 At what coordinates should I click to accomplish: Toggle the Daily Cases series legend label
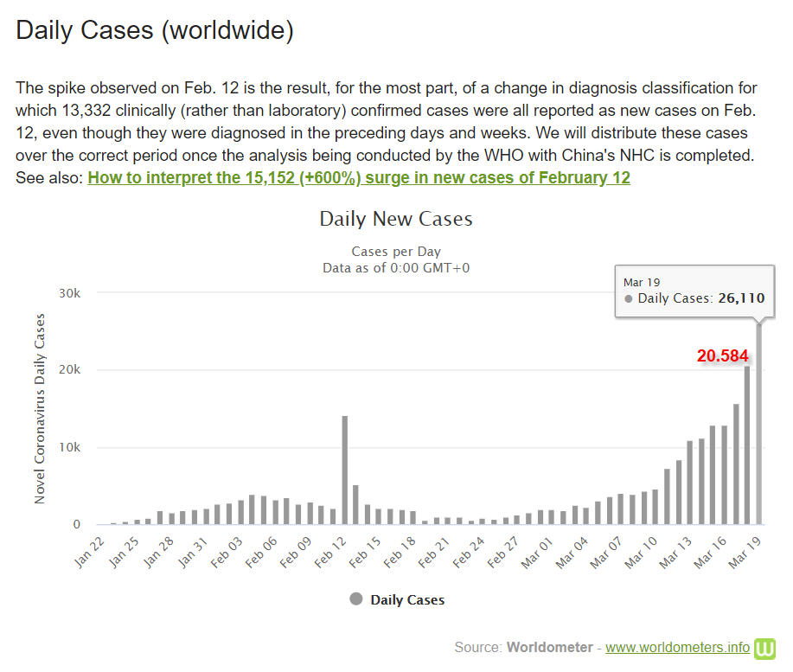click(407, 599)
